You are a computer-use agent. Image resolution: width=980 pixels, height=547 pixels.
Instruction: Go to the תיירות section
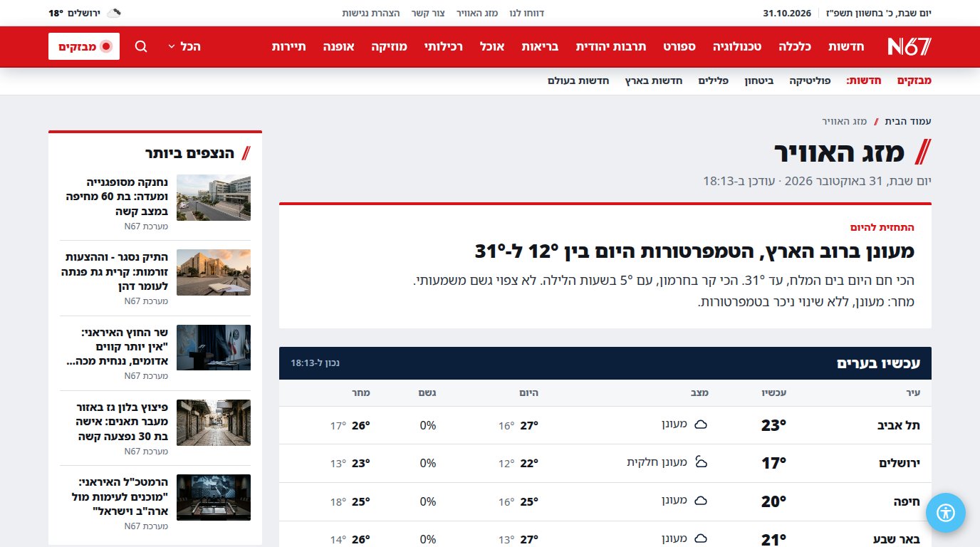(x=289, y=46)
